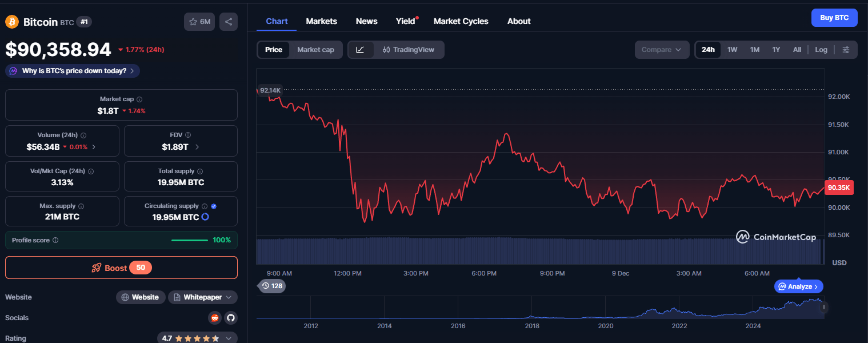This screenshot has width=868, height=343.
Task: Select the 1M time range
Action: point(755,50)
